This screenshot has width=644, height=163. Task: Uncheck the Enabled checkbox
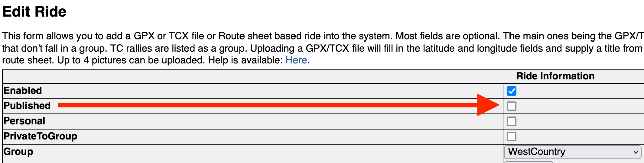511,91
